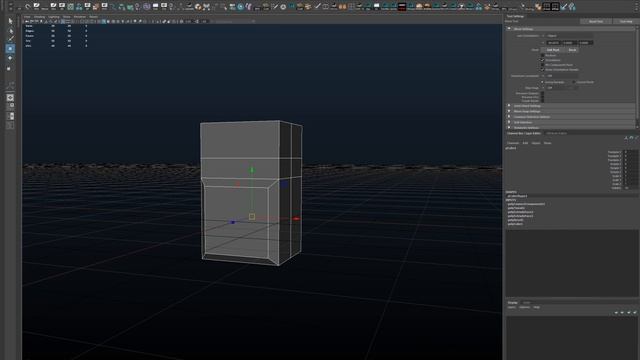Open Channels menu in Channel Box

pyautogui.click(x=513, y=143)
